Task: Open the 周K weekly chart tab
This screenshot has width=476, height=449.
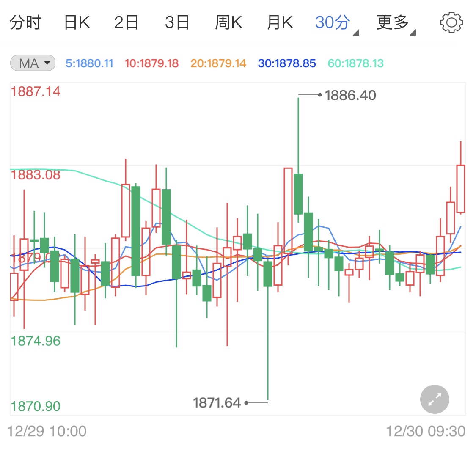Action: click(x=228, y=22)
